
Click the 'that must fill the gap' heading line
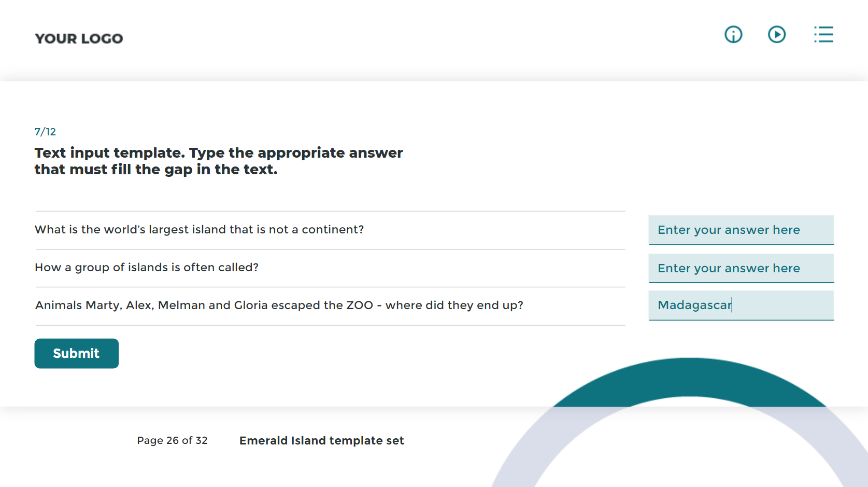156,170
